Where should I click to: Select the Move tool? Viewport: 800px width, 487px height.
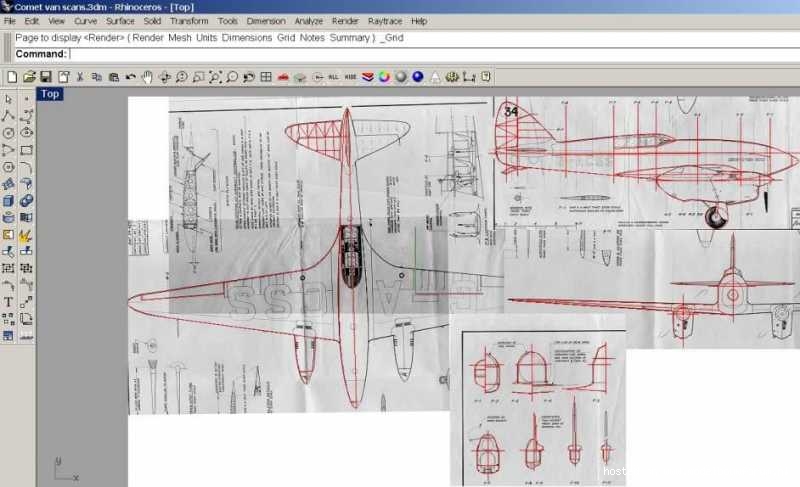27,302
